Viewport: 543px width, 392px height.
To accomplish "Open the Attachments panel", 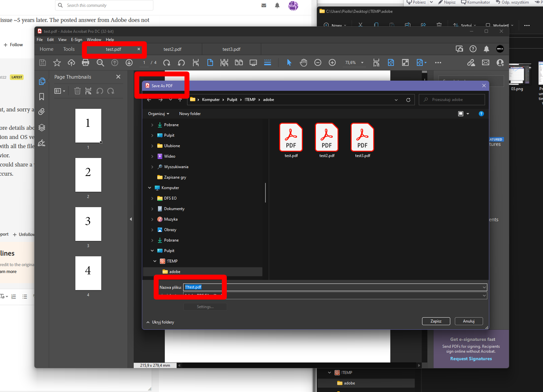I will (42, 112).
